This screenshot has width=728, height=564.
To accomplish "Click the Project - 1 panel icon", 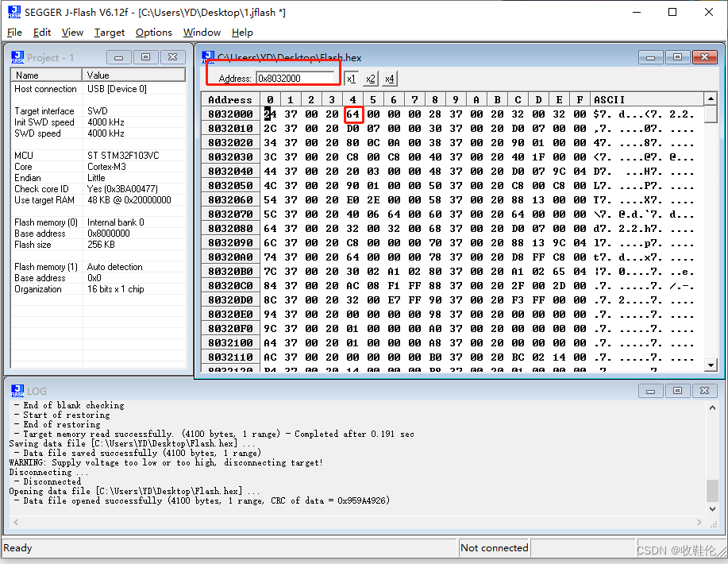I will pyautogui.click(x=17, y=56).
